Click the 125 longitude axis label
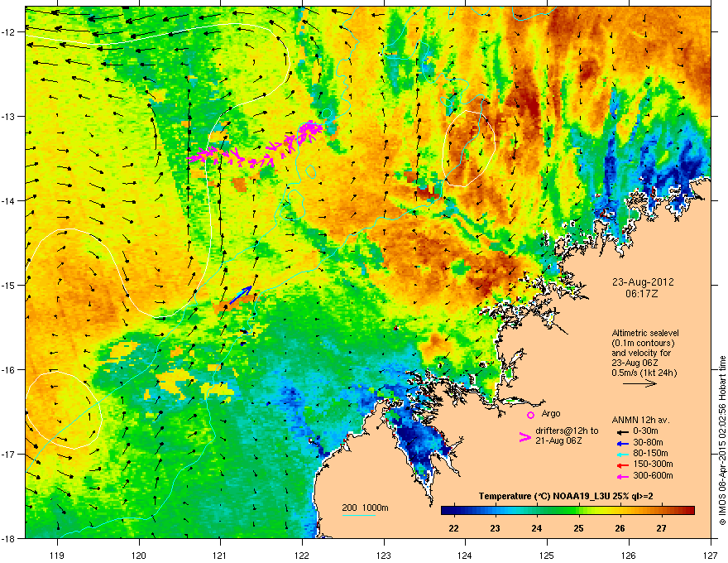Screen dimensions: 728x563 (547, 555)
